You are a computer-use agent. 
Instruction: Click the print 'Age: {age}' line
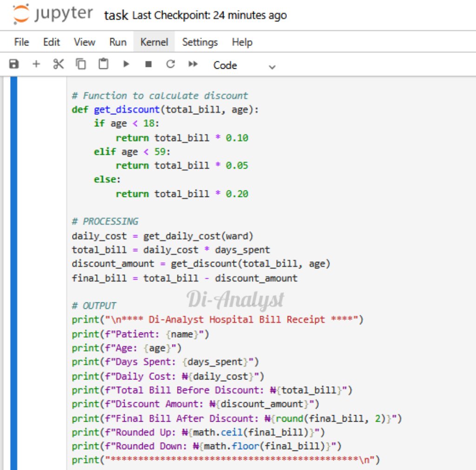[126, 348]
